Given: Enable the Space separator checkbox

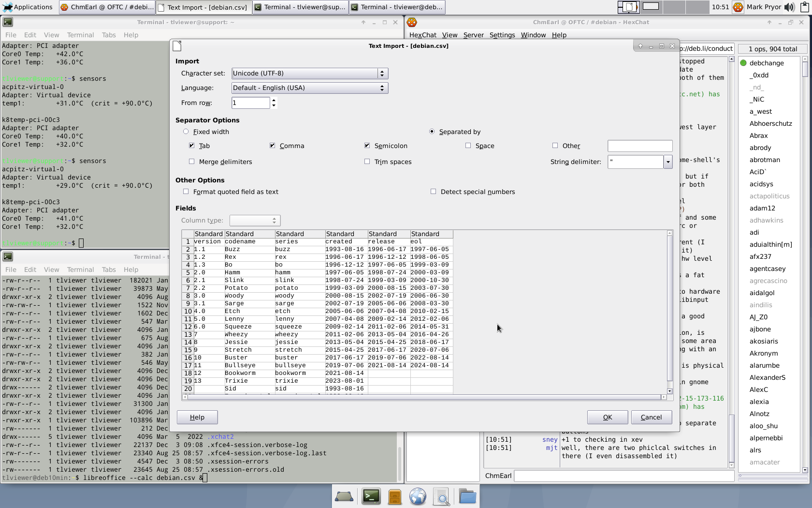Looking at the screenshot, I should coord(468,146).
